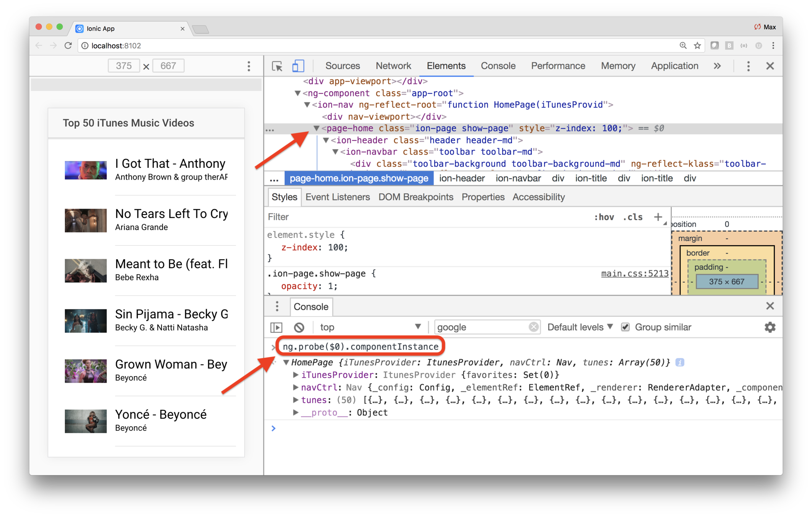Toggle the :hov element state button
Screen dimensions: 812x517
pyautogui.click(x=604, y=217)
